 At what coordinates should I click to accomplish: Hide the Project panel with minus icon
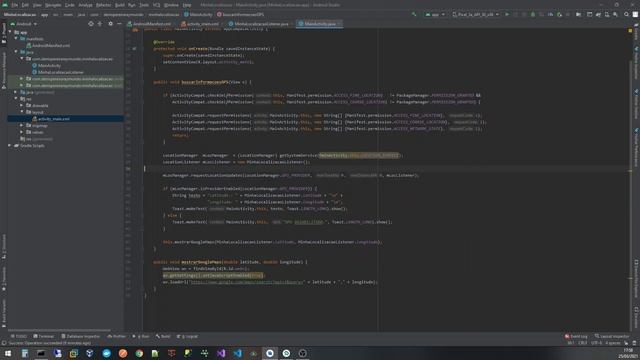pos(119,24)
